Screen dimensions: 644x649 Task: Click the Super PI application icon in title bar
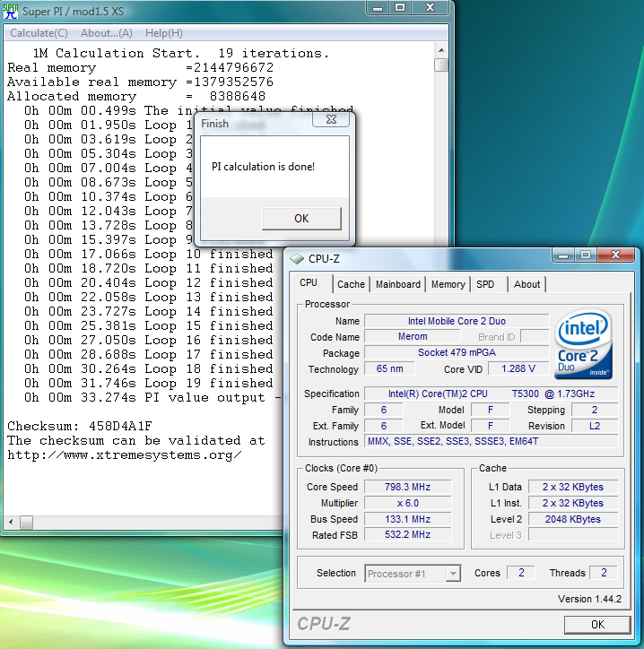pos(11,11)
